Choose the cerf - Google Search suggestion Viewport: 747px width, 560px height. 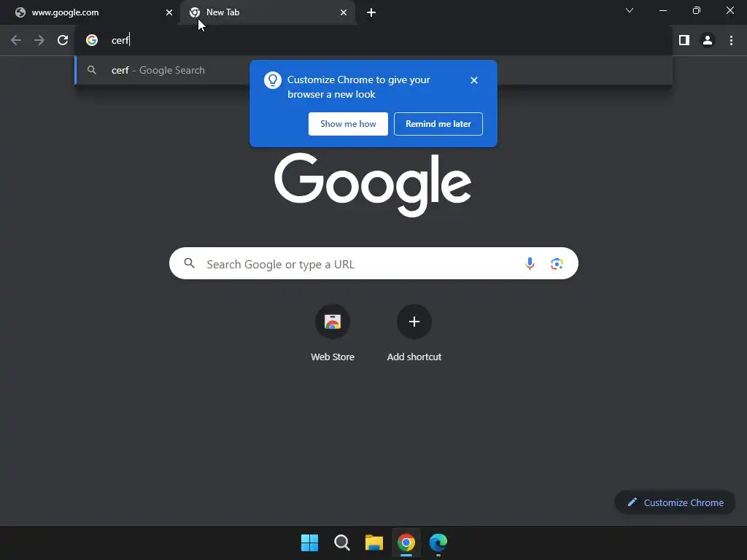click(373, 70)
